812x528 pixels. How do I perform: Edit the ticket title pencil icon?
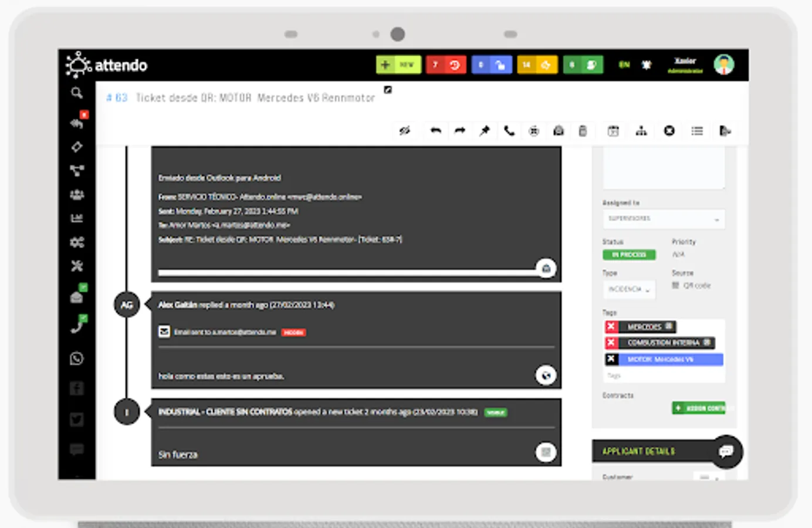[388, 90]
